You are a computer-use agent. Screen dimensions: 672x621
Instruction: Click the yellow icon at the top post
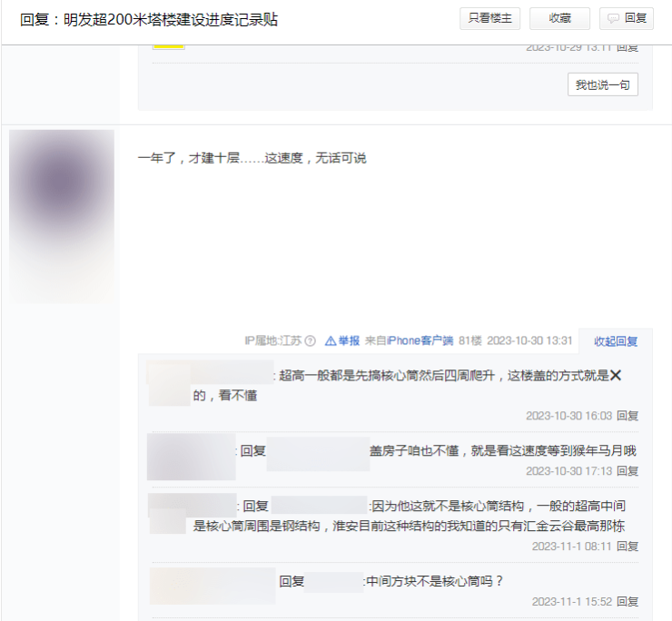click(169, 44)
